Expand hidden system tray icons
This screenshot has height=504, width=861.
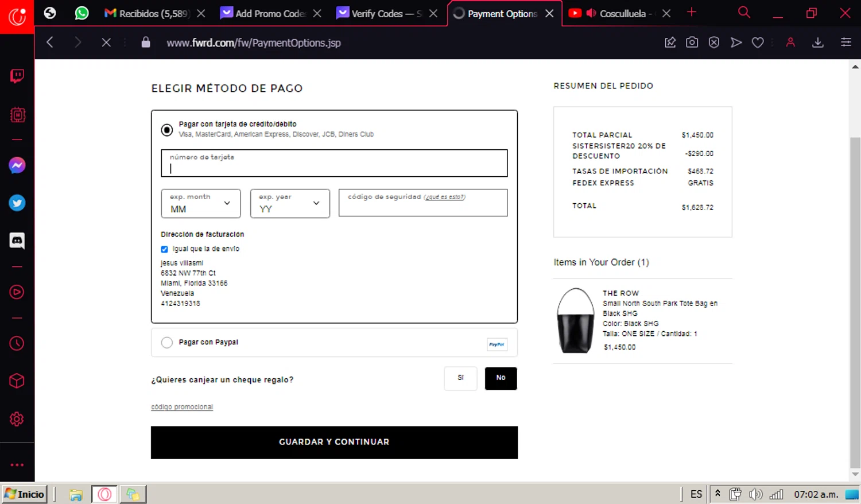click(717, 493)
